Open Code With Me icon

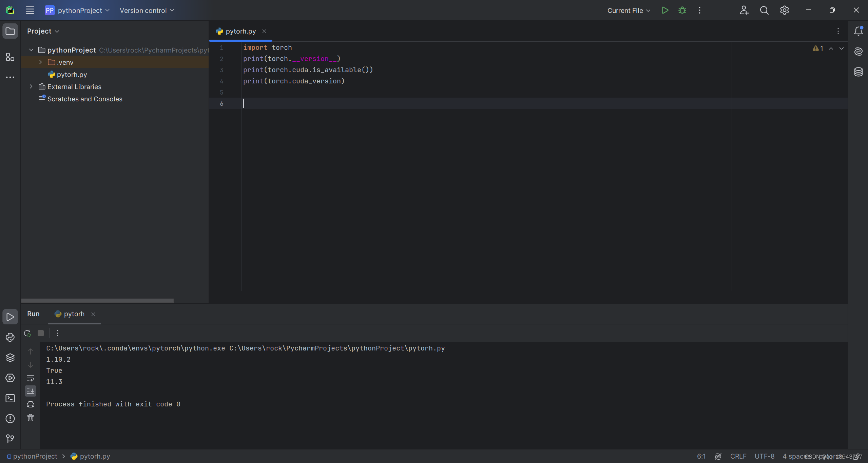[x=744, y=10]
